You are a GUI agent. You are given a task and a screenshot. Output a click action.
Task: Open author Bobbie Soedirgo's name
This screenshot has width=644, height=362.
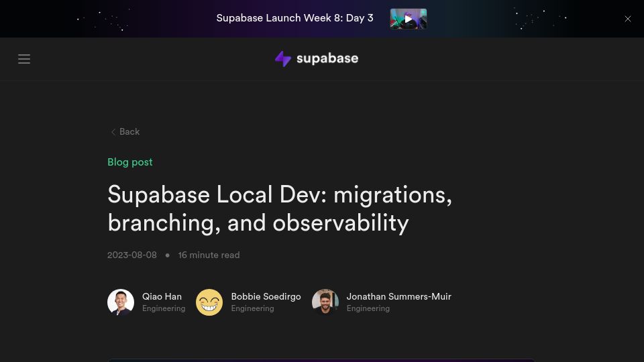[x=266, y=296]
